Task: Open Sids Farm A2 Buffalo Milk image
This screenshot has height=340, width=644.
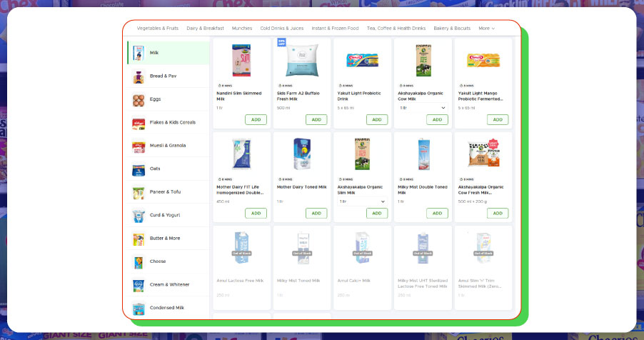Action: point(302,61)
